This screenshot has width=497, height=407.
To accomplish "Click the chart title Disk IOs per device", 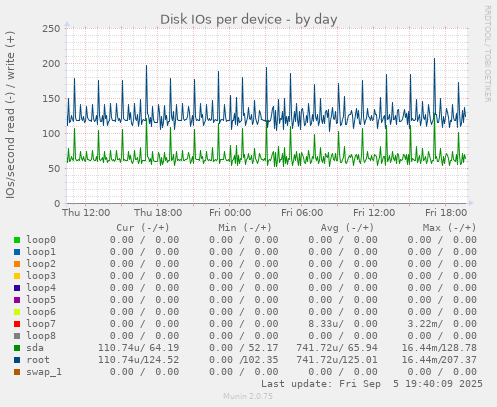I will (249, 20).
